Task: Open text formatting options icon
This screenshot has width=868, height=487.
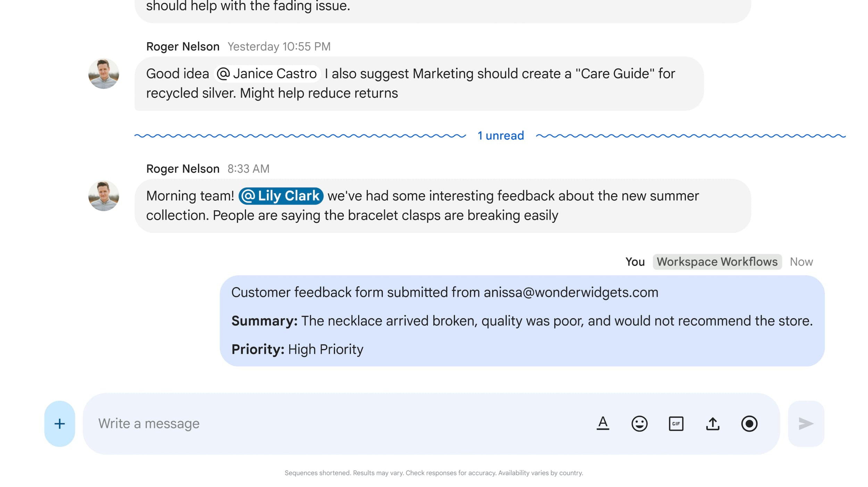Action: click(603, 424)
